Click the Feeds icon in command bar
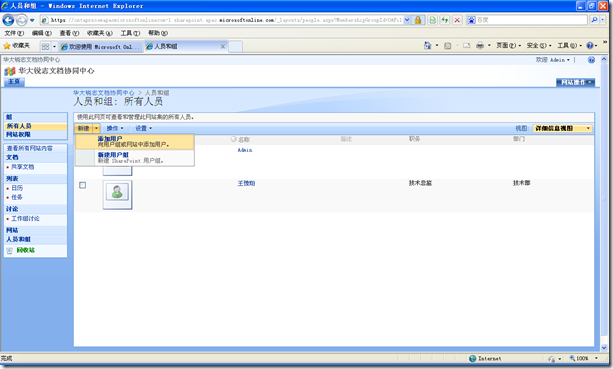This screenshot has width=613, height=369. tap(448, 46)
